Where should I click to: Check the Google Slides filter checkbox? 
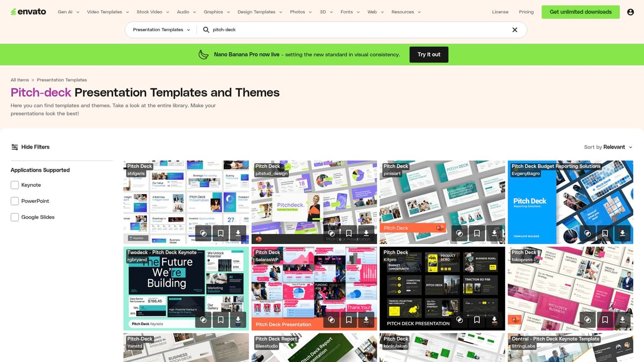coord(14,217)
